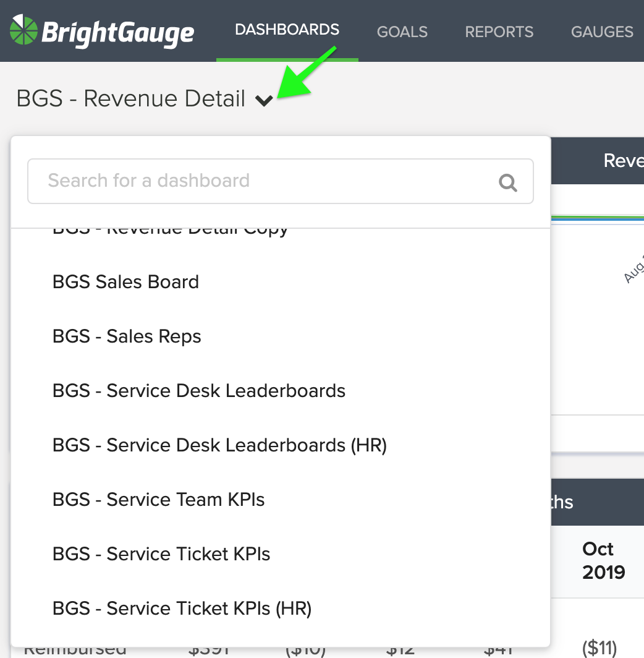Click the ($11) table value
The height and width of the screenshot is (658, 644).
point(600,648)
